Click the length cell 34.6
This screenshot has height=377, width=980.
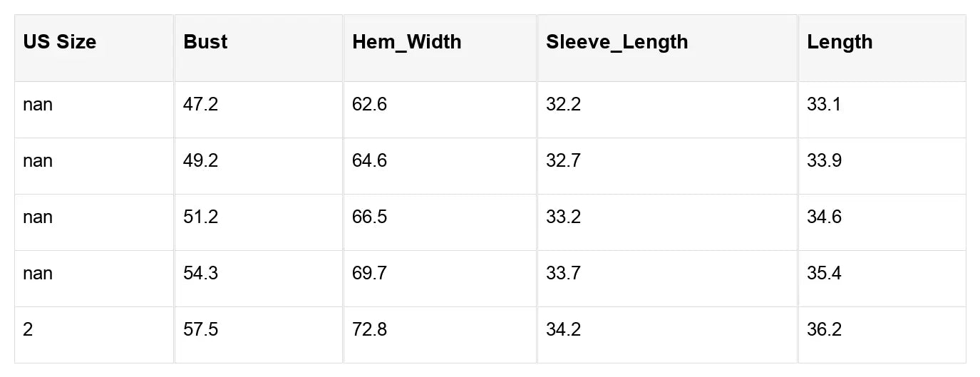tap(824, 217)
